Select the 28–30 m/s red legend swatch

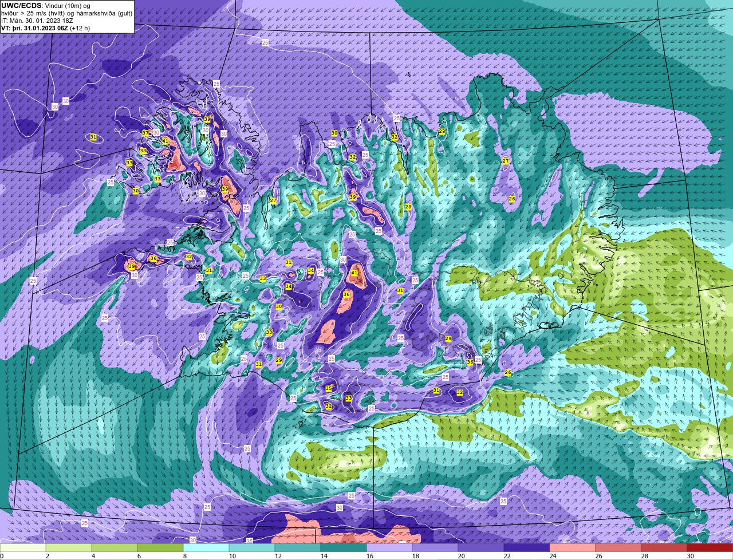(x=664, y=548)
